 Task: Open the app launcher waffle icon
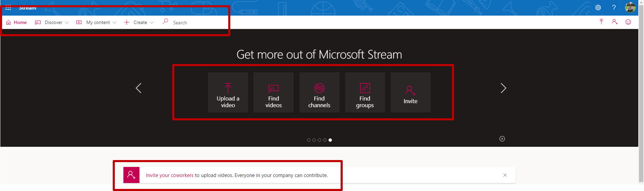tap(8, 8)
